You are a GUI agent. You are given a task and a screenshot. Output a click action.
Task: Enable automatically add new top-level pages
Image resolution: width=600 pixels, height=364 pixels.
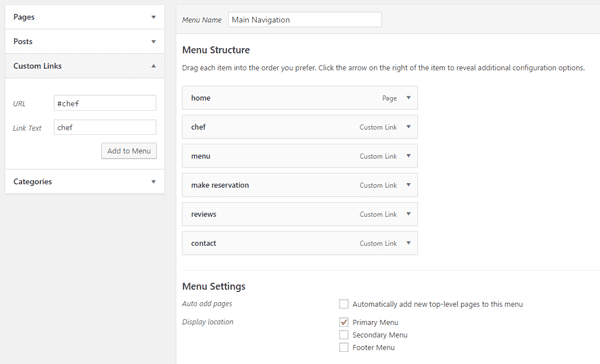click(344, 304)
